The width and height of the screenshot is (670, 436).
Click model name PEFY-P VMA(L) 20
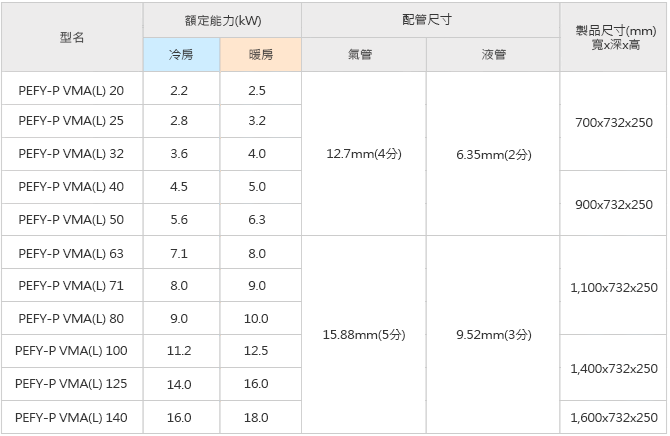coord(72,89)
